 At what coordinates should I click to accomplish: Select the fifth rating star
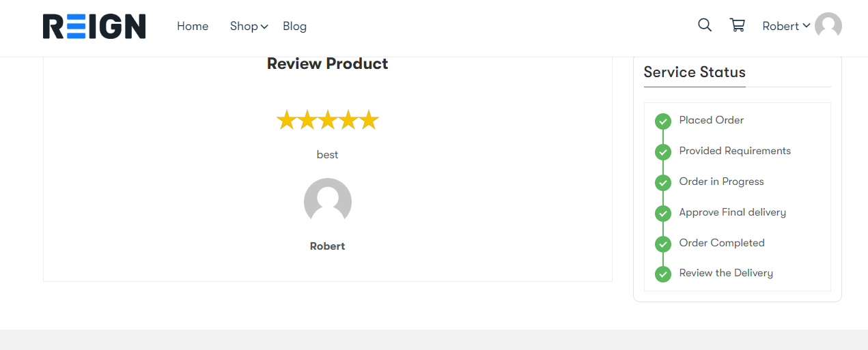click(369, 121)
